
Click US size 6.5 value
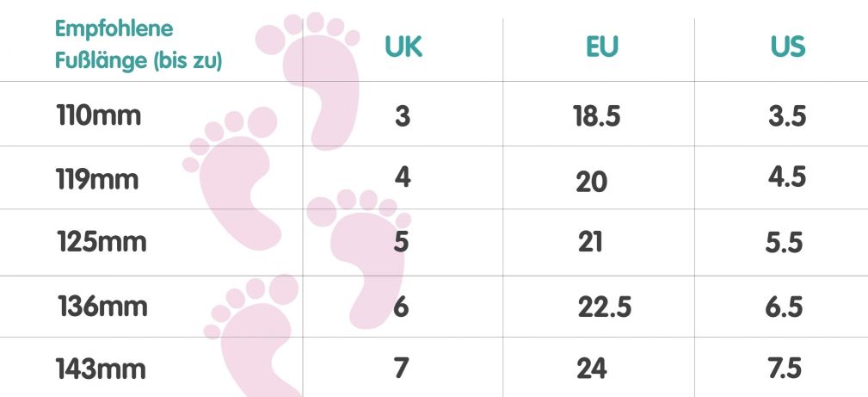pyautogui.click(x=784, y=307)
